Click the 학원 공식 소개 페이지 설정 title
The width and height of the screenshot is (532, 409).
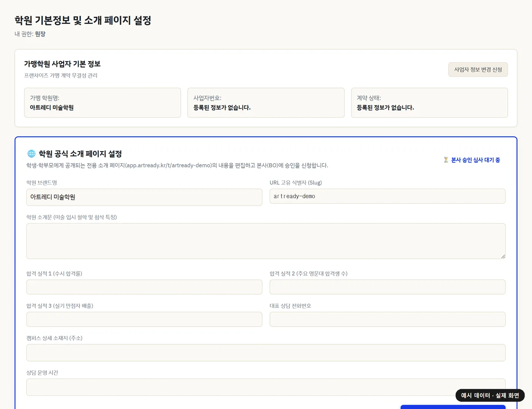click(x=80, y=154)
